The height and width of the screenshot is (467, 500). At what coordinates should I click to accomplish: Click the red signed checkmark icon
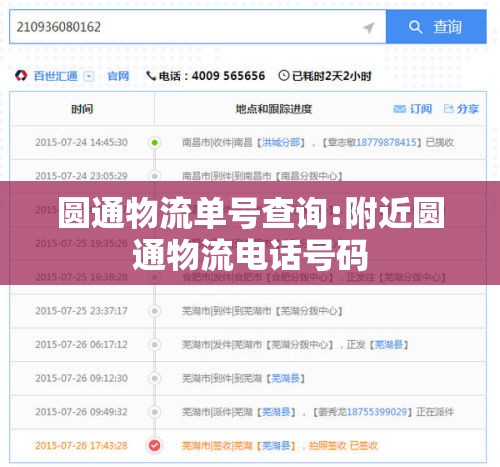pos(154,445)
